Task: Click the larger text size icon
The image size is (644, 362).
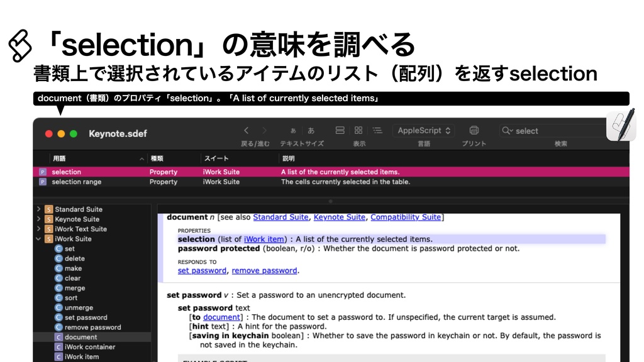Action: click(311, 130)
